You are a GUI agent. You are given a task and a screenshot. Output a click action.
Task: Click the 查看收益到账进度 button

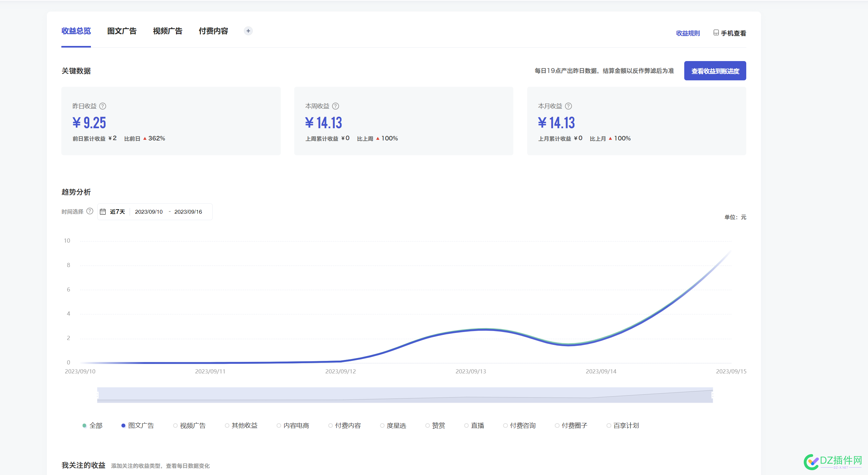715,71
